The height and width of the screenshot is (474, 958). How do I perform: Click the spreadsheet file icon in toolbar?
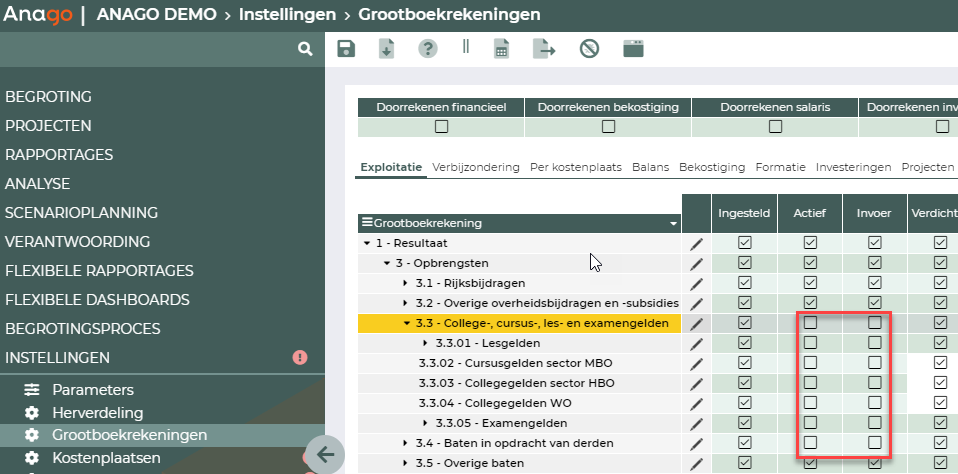502,49
